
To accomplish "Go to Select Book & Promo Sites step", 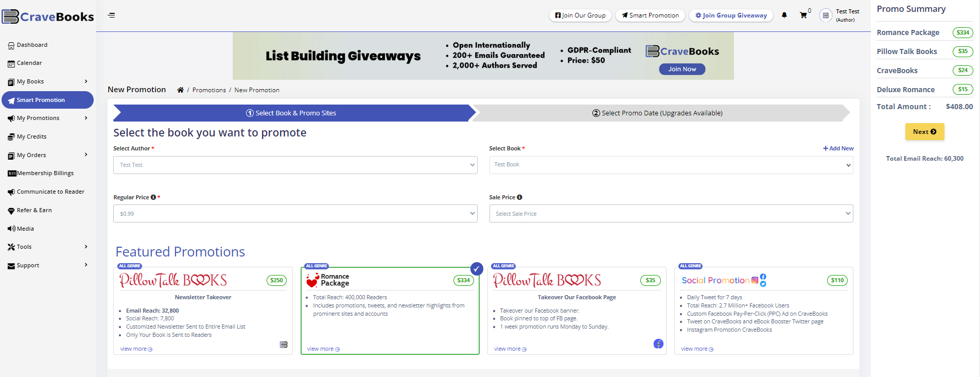I will click(291, 113).
